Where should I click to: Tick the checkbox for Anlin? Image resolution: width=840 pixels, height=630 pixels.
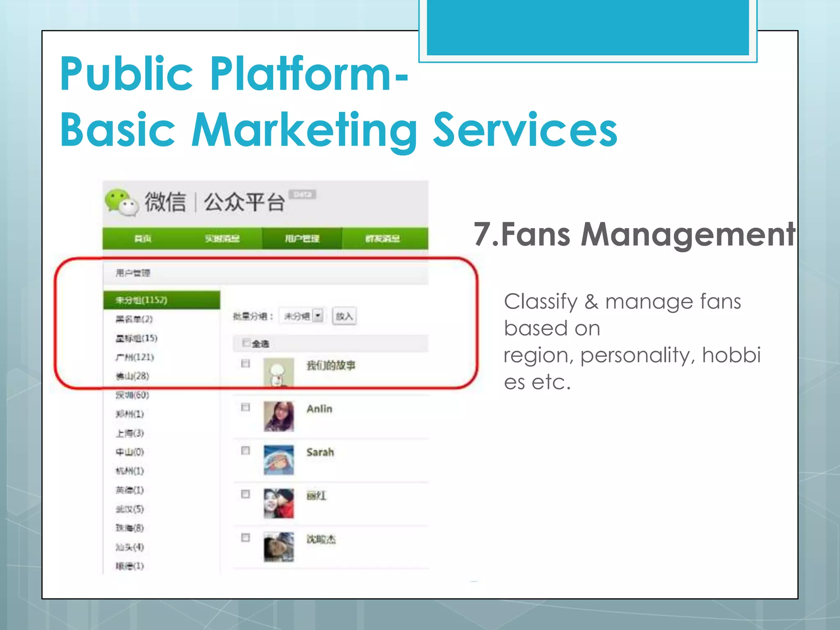[245, 407]
